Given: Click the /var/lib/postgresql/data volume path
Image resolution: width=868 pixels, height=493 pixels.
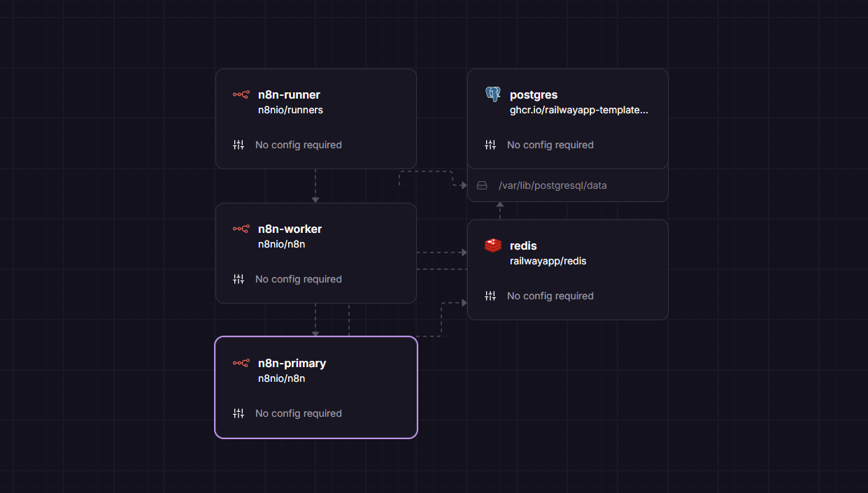Looking at the screenshot, I should click(x=553, y=185).
